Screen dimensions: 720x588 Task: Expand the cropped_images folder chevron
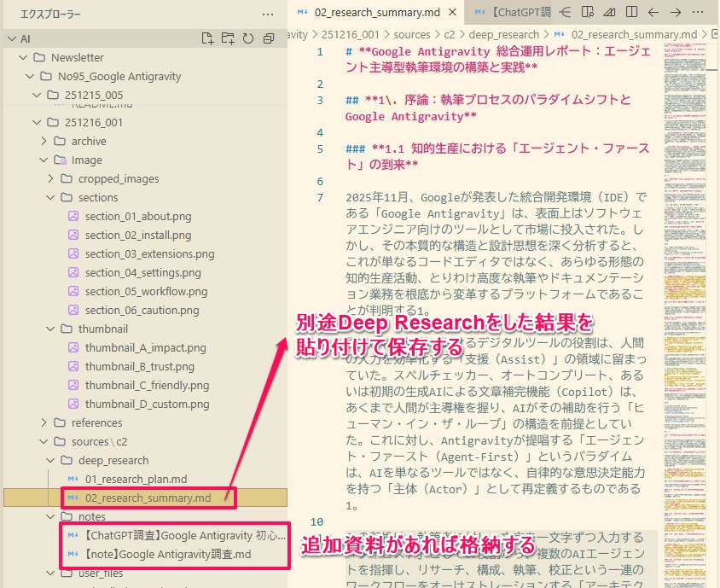coord(50,178)
